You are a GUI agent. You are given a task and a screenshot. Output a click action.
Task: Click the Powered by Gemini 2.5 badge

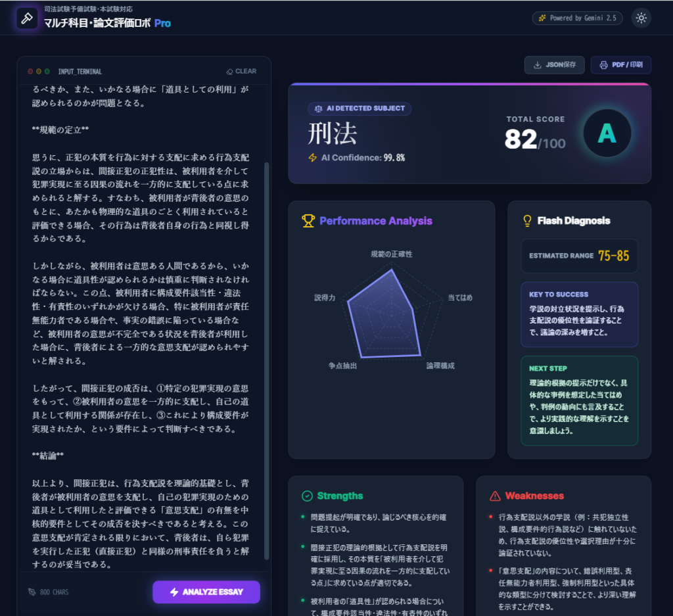577,18
